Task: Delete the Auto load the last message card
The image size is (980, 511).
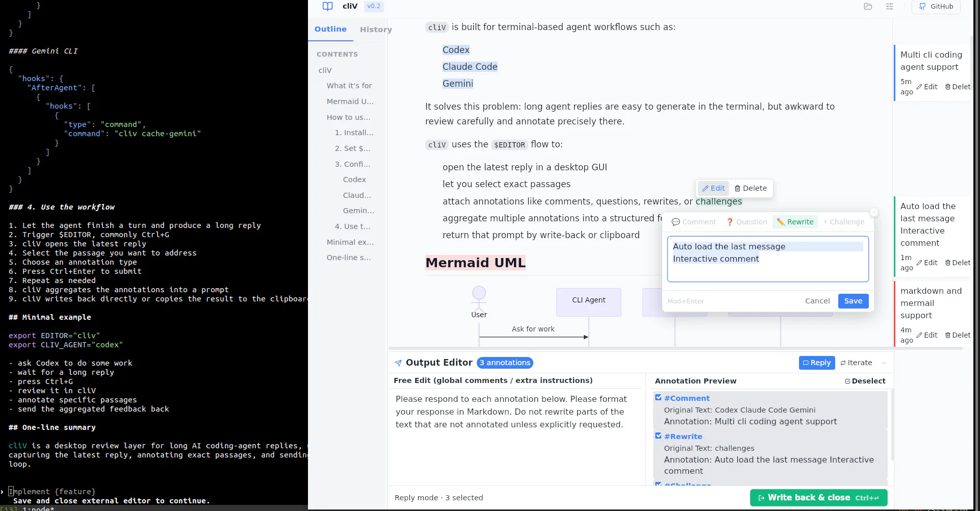Action: pyautogui.click(x=958, y=263)
